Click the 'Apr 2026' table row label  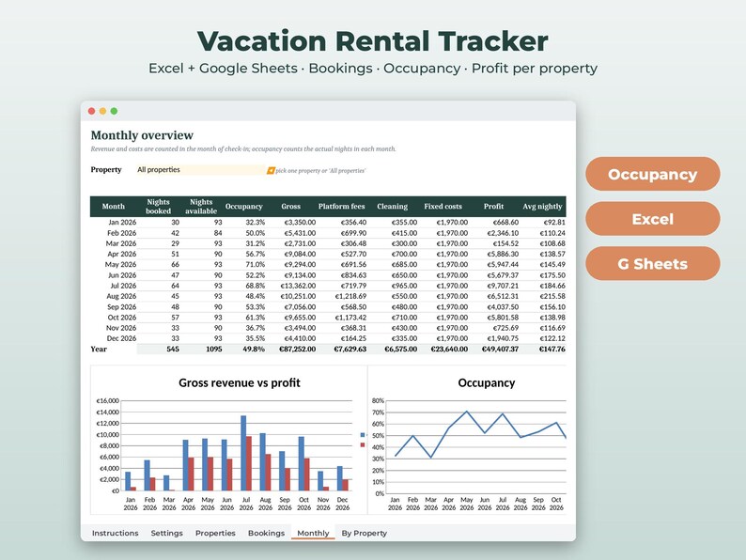[x=121, y=254]
